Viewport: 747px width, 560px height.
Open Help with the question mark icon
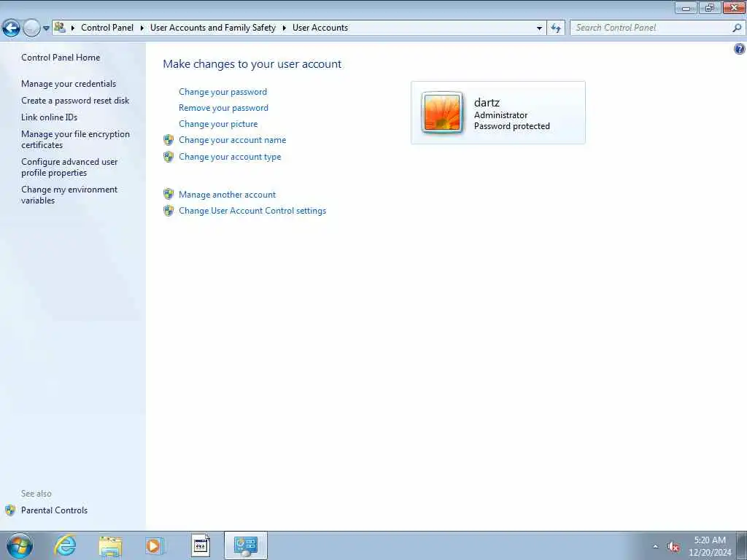[x=740, y=49]
